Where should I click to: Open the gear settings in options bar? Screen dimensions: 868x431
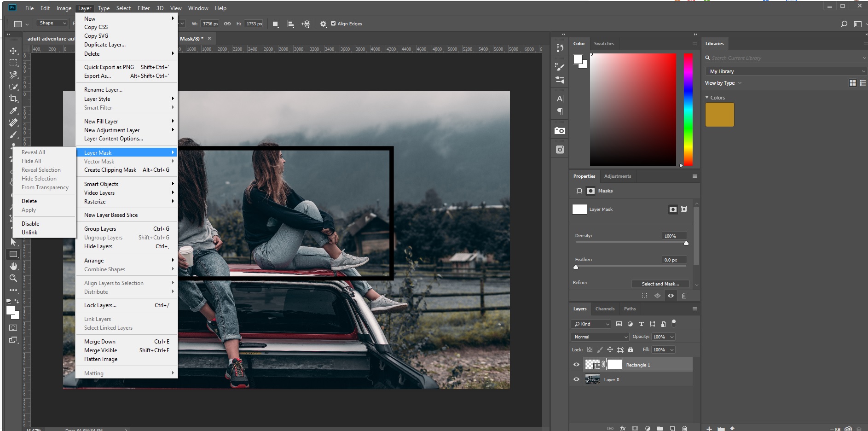tap(323, 24)
